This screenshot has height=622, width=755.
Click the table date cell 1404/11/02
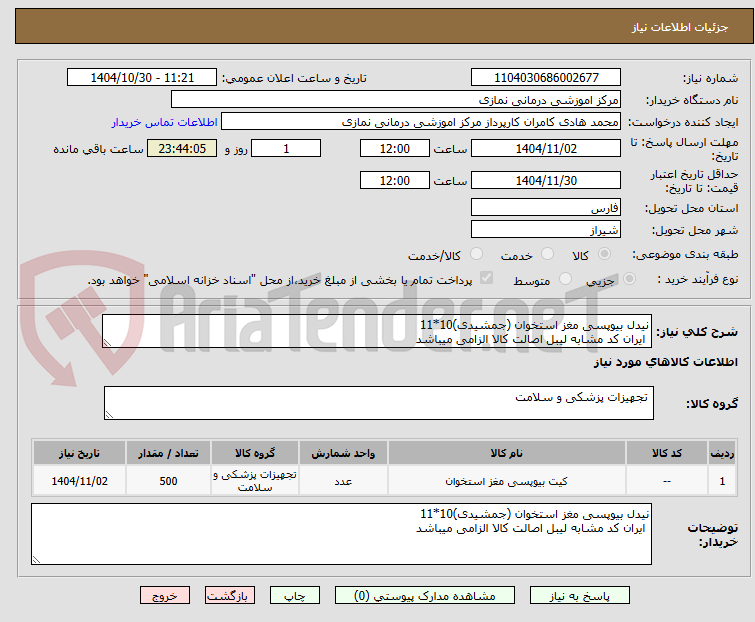tap(79, 481)
